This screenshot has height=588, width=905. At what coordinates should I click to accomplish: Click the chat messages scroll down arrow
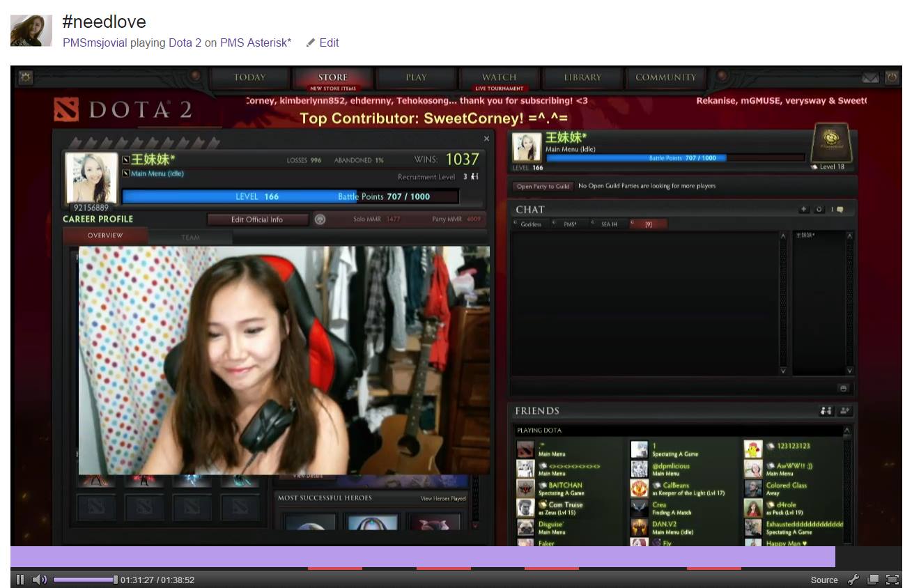783,371
